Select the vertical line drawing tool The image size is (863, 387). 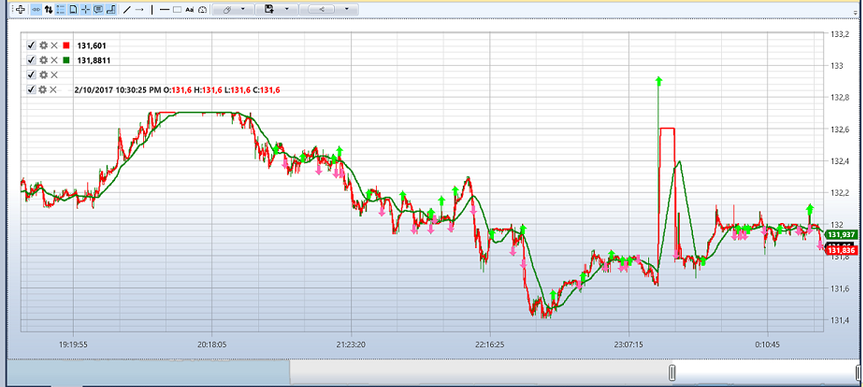point(152,9)
